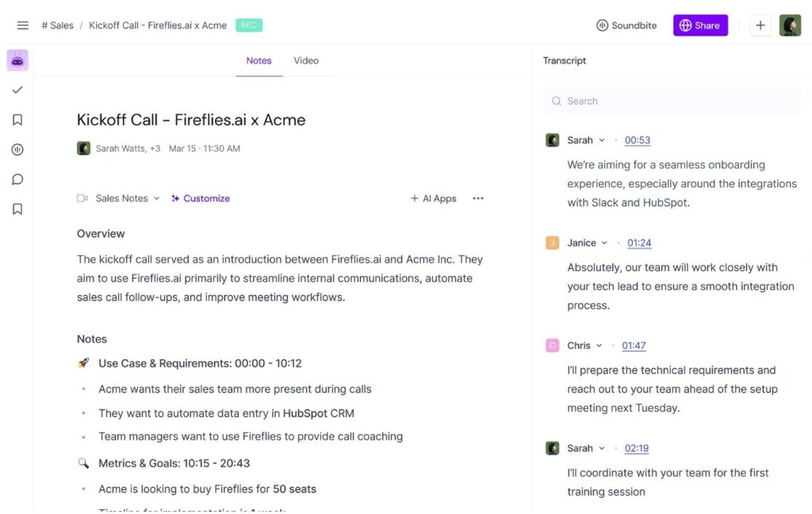Image resolution: width=812 pixels, height=514 pixels.
Task: Open the three-dots more options menu
Action: tap(478, 198)
